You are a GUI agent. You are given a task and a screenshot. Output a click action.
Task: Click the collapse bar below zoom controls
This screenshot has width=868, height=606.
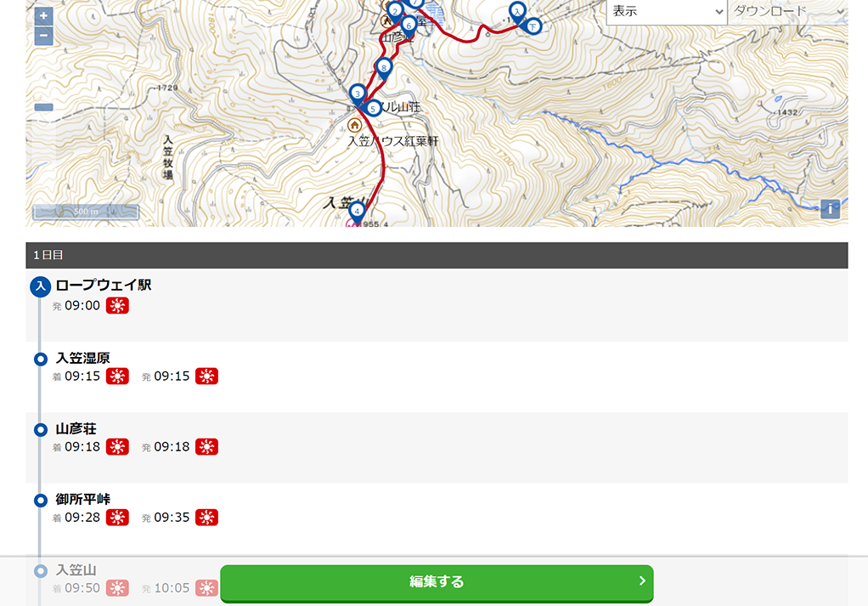tap(43, 107)
